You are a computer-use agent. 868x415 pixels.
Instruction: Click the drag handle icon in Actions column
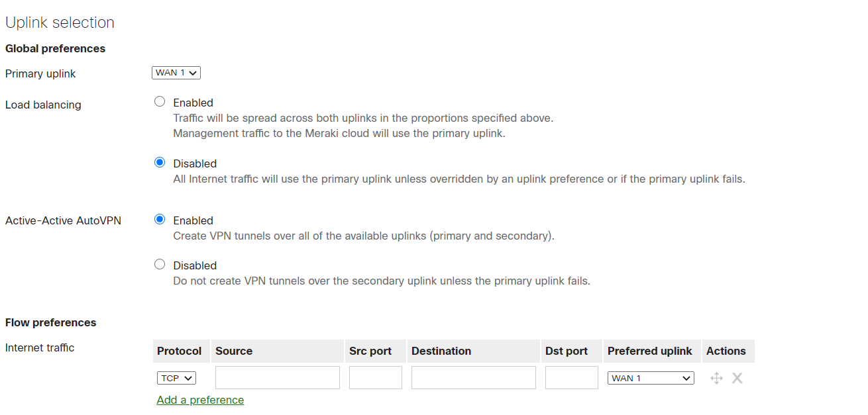click(716, 377)
